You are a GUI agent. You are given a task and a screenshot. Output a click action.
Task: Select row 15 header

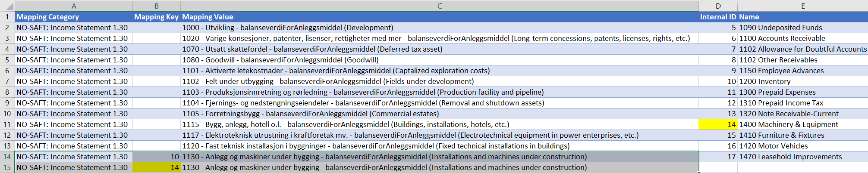(x=7, y=167)
